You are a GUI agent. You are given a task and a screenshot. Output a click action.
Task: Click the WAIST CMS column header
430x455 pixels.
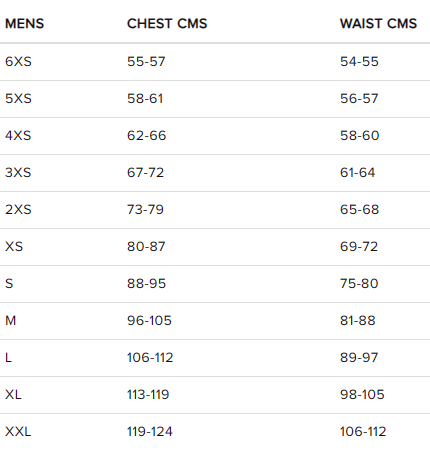pos(378,24)
